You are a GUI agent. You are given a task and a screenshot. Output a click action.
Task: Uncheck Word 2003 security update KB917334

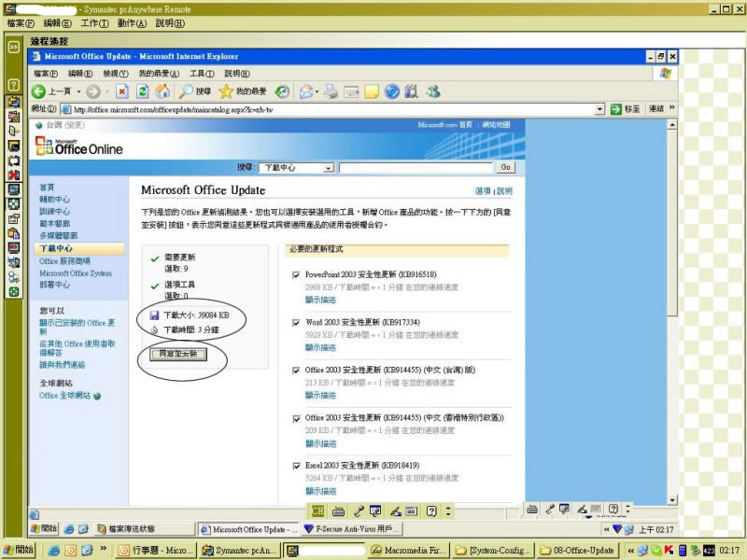point(296,322)
